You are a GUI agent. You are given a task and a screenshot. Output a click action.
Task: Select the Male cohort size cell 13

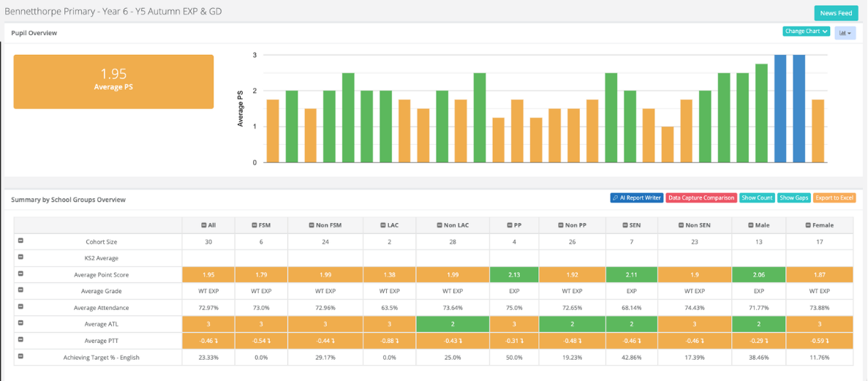pos(758,241)
